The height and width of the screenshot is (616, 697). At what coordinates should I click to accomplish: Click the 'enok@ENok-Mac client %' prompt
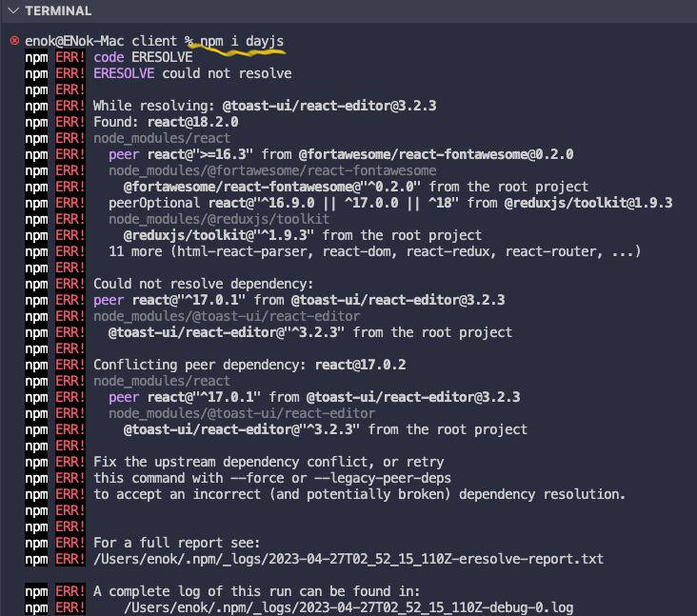[x=109, y=41]
